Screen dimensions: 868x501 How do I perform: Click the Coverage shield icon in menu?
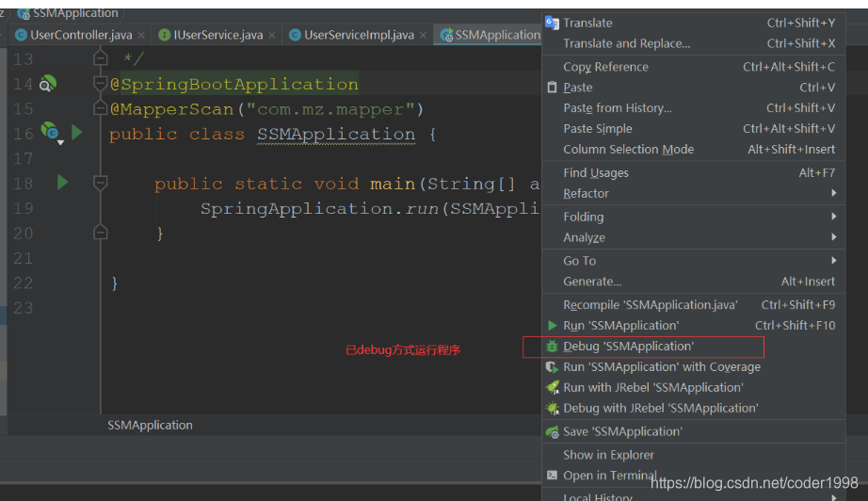pyautogui.click(x=552, y=367)
